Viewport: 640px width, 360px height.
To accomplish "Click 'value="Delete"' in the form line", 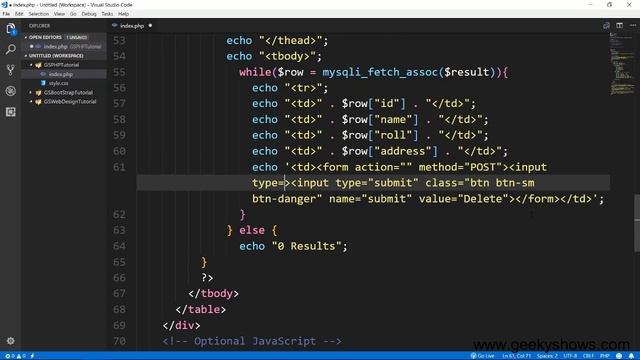I will click(x=464, y=199).
